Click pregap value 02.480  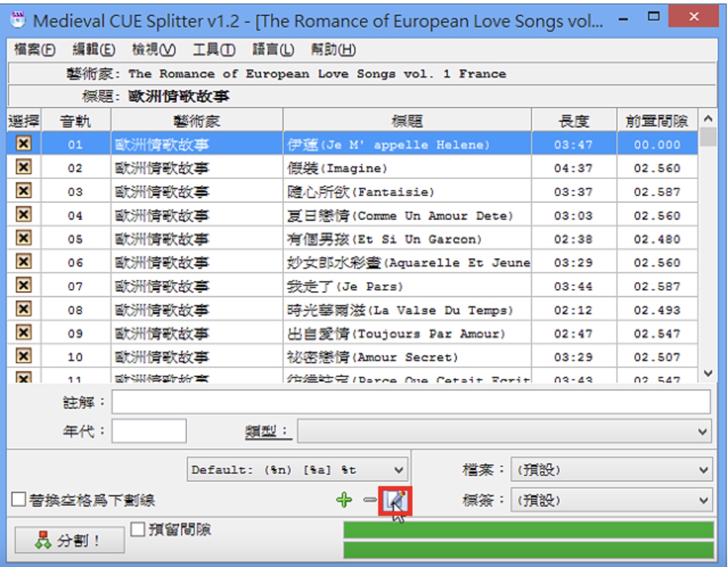click(657, 239)
